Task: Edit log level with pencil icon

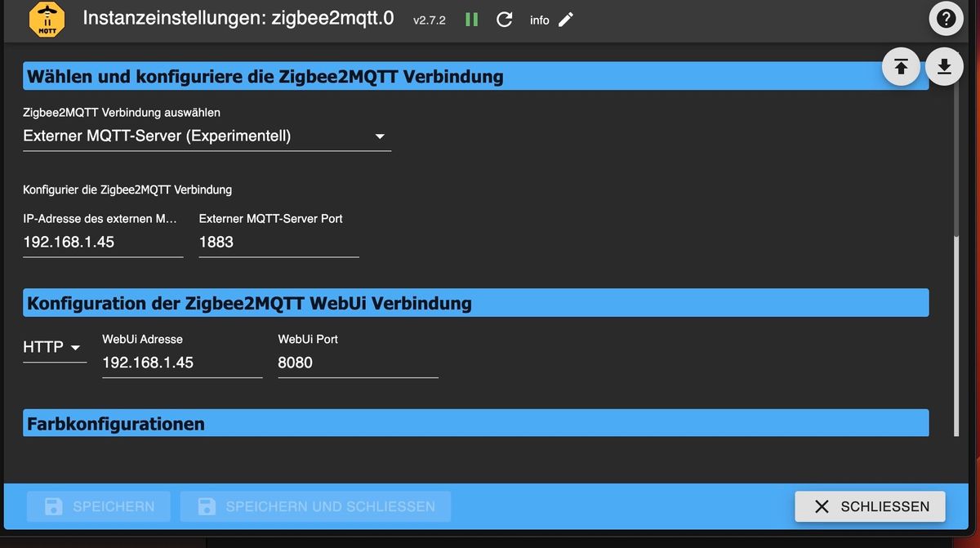Action: click(566, 20)
